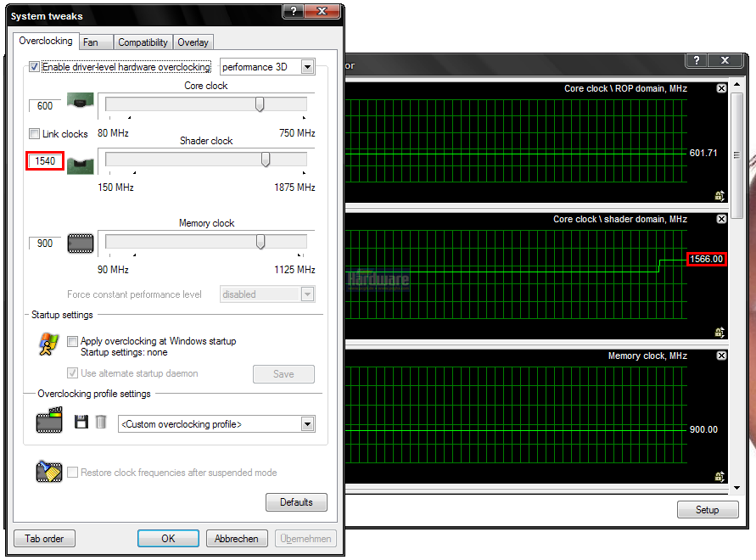Click the 90 MHz memory minimum label
Viewport: 756px width, 560px height.
tap(113, 270)
